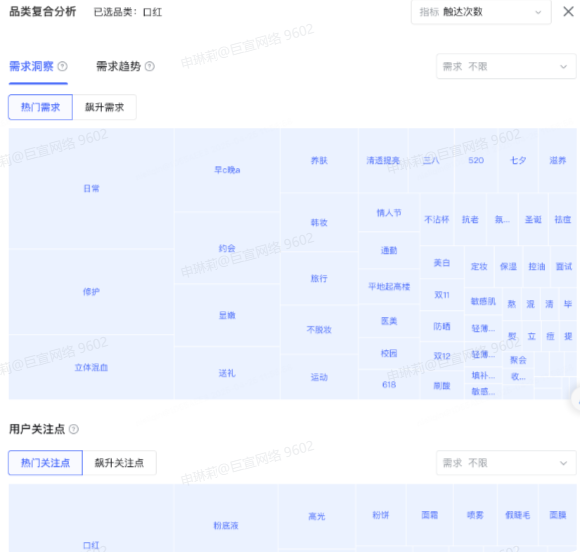Viewport: 580px width, 552px height.
Task: Open the 需求 不限 dropdown beside 需求趋势
Action: click(506, 67)
